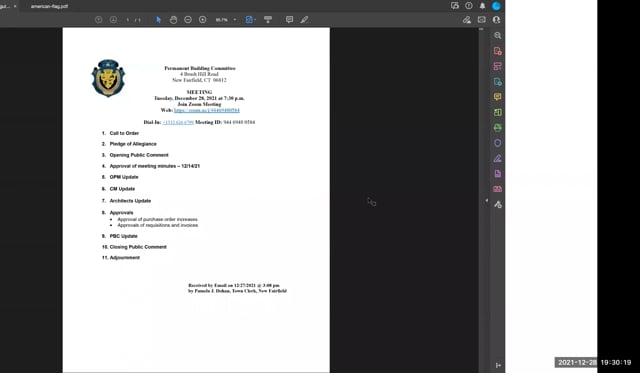The height and width of the screenshot is (373, 640).
Task: Close the left truncated document tab
Action: tap(15, 6)
